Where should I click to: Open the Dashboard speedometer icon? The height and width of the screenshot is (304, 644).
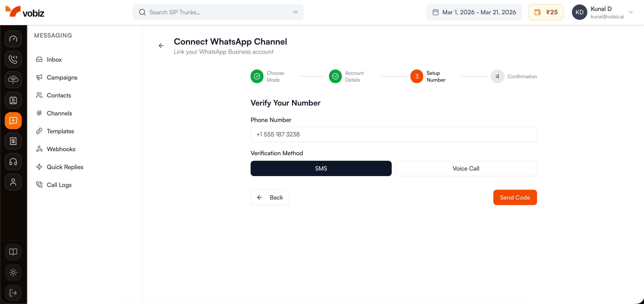pos(13,39)
